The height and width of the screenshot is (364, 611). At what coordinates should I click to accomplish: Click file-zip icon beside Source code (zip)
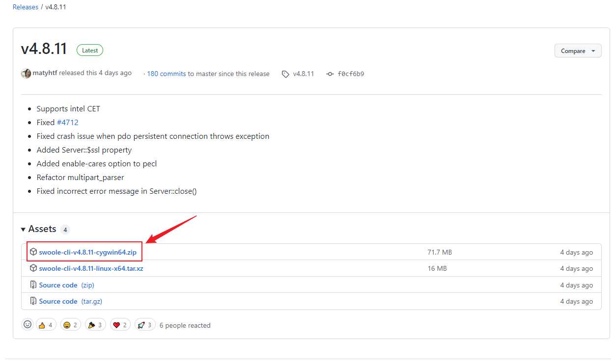click(x=33, y=285)
